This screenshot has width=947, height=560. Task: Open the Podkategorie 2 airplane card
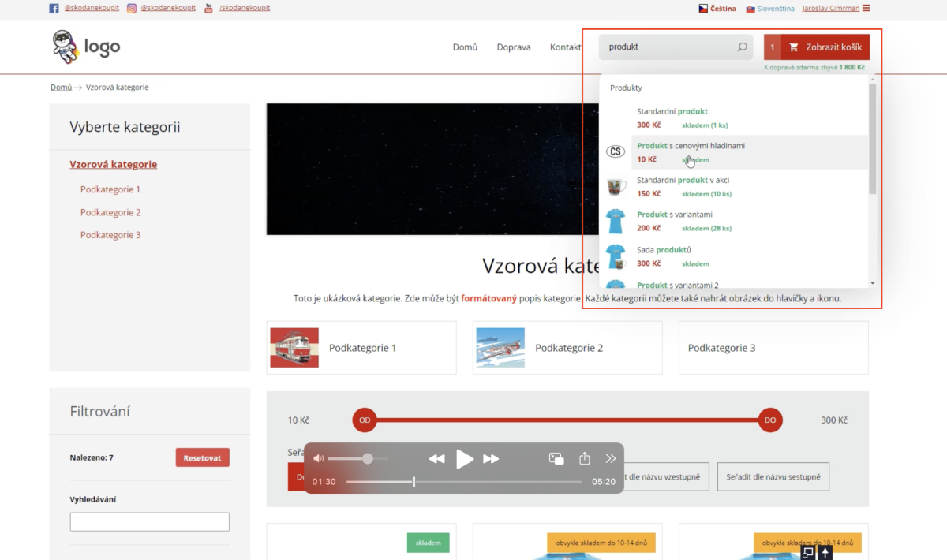click(567, 348)
